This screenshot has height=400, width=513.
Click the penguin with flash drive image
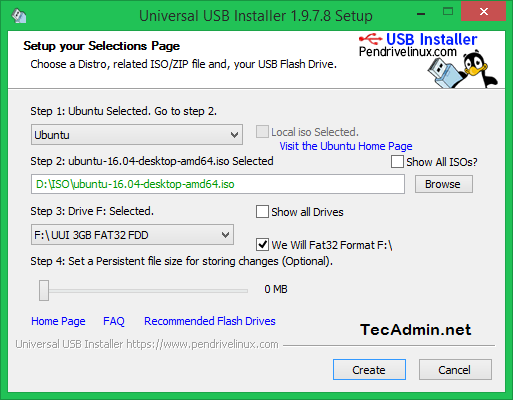tap(463, 69)
